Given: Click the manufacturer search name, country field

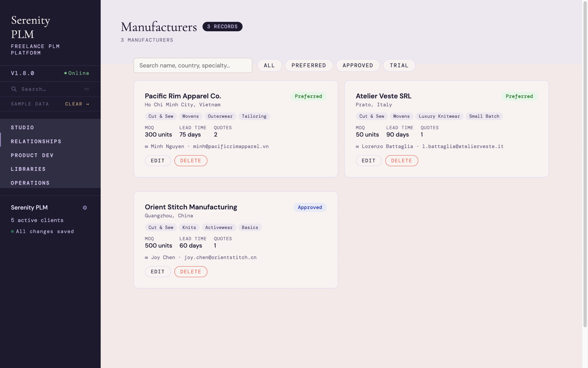Looking at the screenshot, I should pyautogui.click(x=193, y=65).
